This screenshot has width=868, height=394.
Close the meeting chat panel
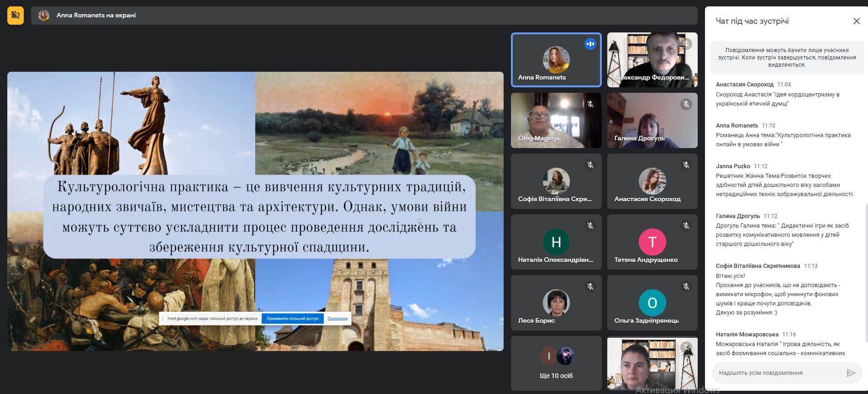[x=856, y=21]
